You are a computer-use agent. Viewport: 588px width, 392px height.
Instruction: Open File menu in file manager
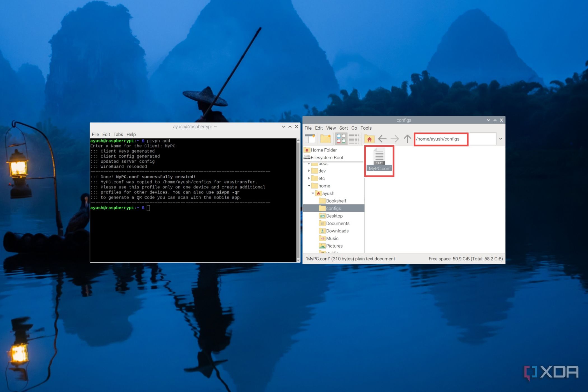[308, 128]
